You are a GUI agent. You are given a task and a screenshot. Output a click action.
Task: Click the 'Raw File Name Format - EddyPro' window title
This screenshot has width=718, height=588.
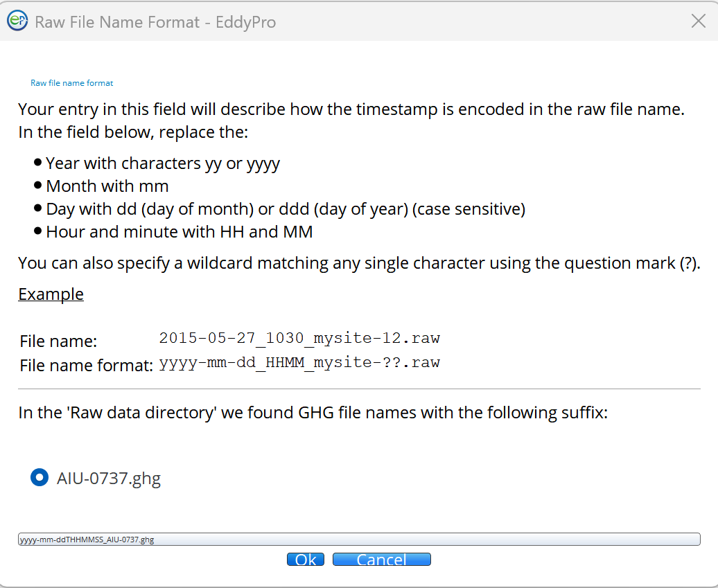pyautogui.click(x=155, y=22)
